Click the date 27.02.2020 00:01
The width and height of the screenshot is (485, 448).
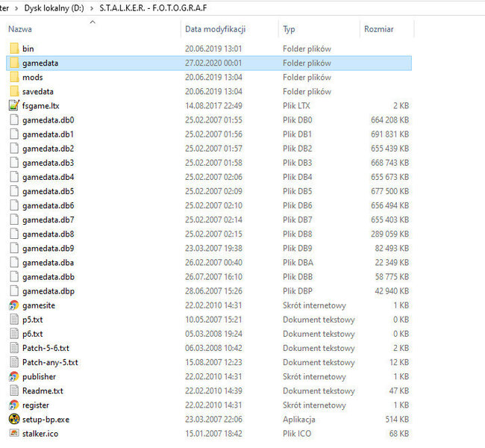pos(213,63)
